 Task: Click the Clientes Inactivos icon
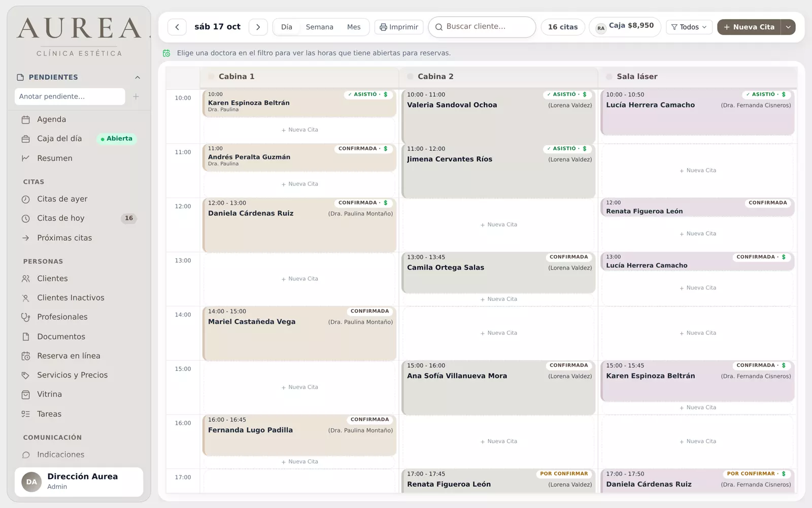26,298
